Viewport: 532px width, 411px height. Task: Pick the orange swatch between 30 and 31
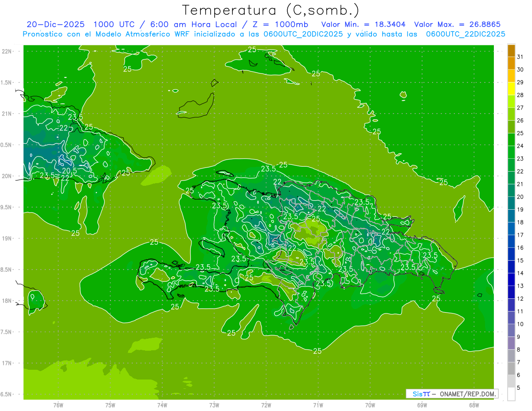pos(511,63)
